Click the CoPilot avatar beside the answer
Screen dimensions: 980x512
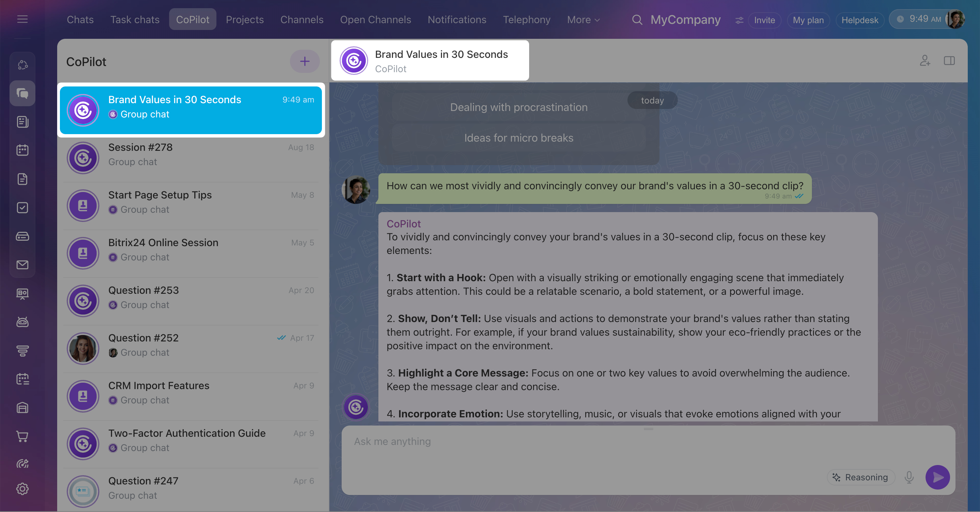click(356, 407)
